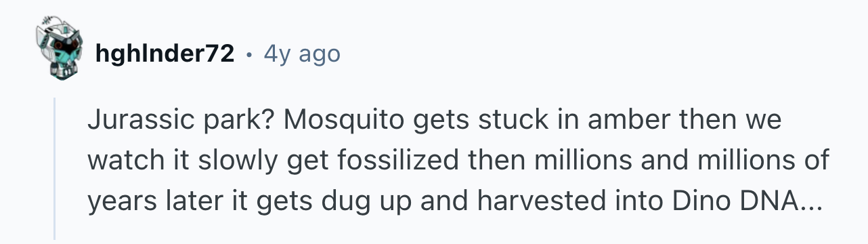Click the dot separator before timestamp
This screenshot has height=244, width=868.
pos(250,54)
